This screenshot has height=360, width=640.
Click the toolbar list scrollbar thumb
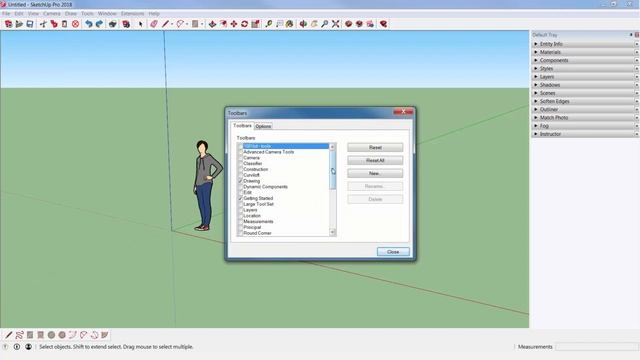333,170
